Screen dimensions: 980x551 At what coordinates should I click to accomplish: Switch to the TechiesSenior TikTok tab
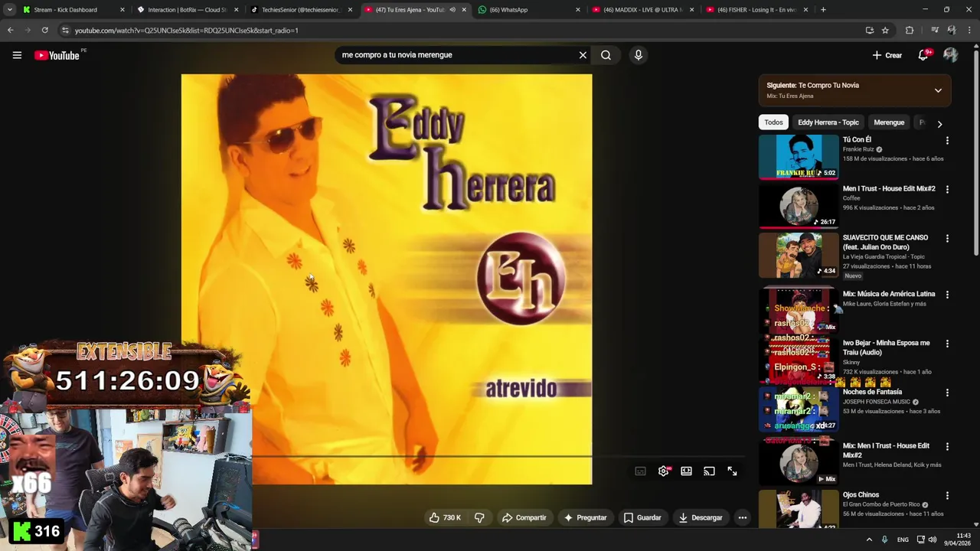click(302, 10)
